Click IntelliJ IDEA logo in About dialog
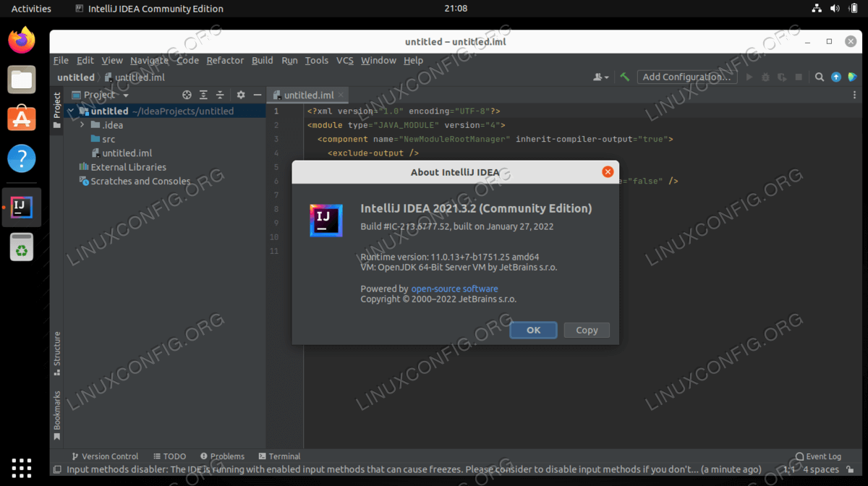868x486 pixels. [326, 220]
